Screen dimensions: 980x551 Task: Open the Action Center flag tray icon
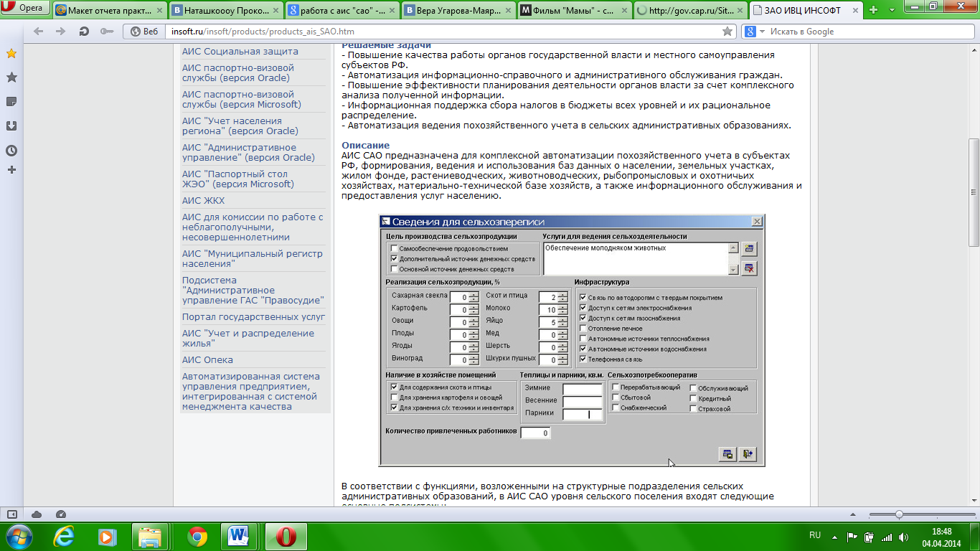852,537
